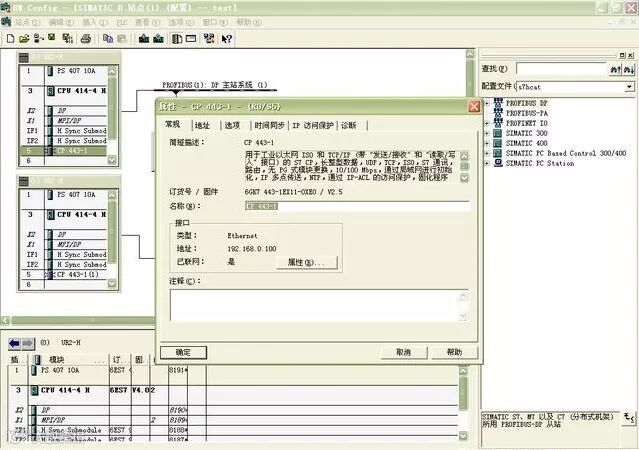Click the context Help arrow toolbar icon
The height and width of the screenshot is (450, 639).
227,39
